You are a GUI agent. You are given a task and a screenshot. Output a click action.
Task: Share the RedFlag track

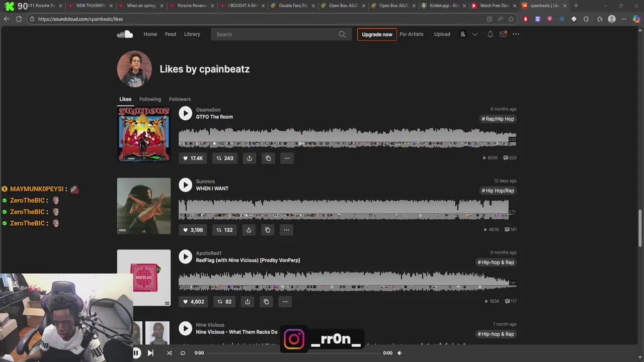pyautogui.click(x=247, y=302)
